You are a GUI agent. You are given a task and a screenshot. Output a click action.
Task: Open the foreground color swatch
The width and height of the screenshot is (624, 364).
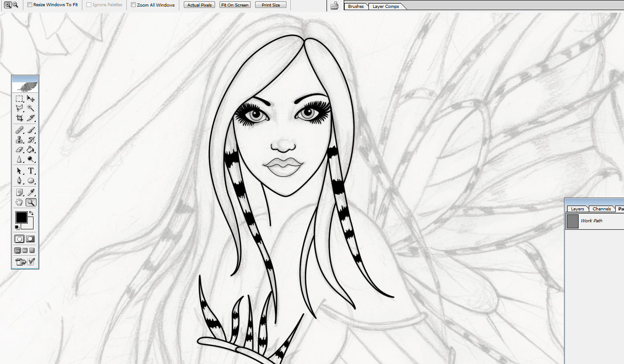[22, 217]
